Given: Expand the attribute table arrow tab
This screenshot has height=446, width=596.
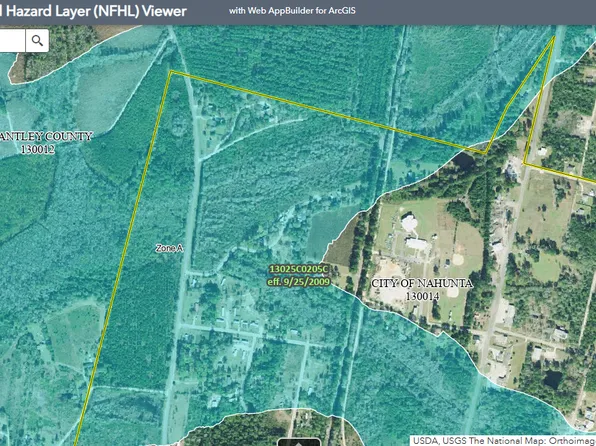Looking at the screenshot, I should 299,442.
